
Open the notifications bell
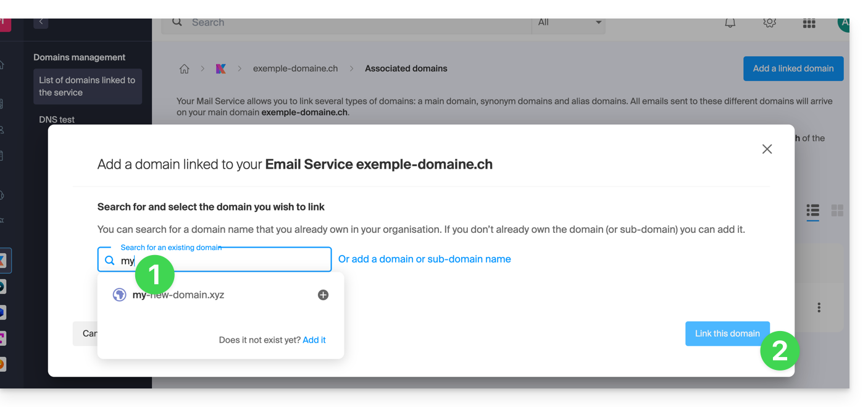730,23
